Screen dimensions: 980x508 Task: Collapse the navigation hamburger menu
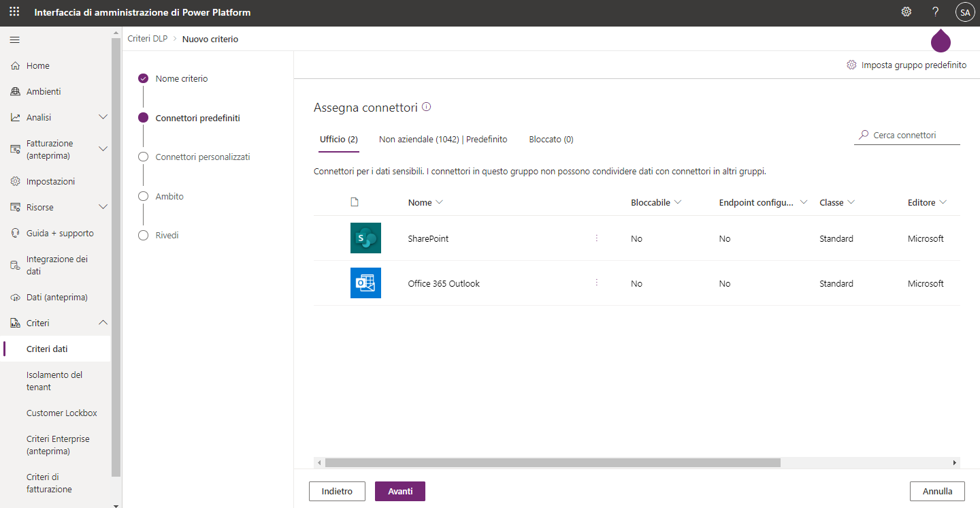pyautogui.click(x=14, y=39)
